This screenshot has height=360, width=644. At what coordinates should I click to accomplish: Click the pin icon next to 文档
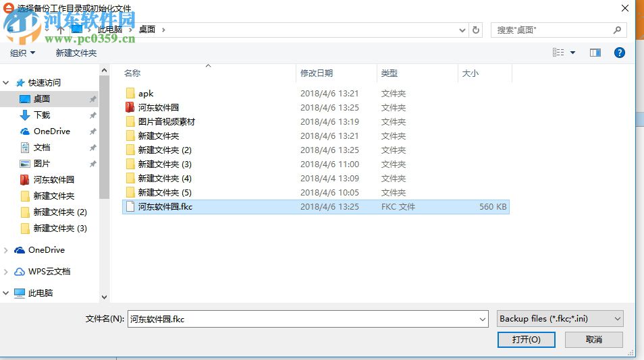(93, 148)
